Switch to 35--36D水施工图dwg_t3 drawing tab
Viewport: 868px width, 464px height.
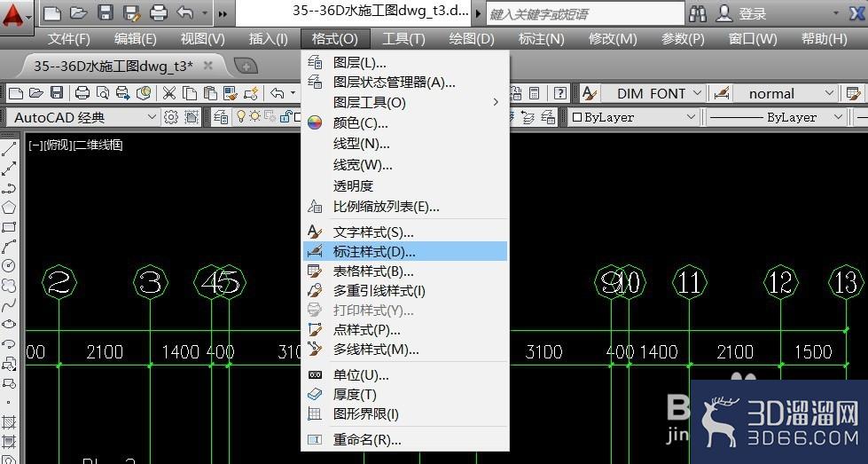113,66
